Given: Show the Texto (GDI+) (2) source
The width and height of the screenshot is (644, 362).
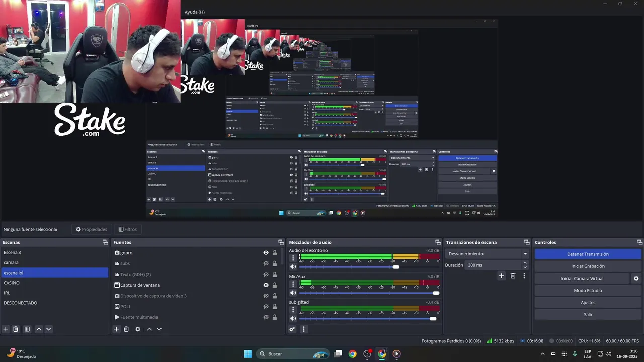Looking at the screenshot, I should click(x=266, y=275).
